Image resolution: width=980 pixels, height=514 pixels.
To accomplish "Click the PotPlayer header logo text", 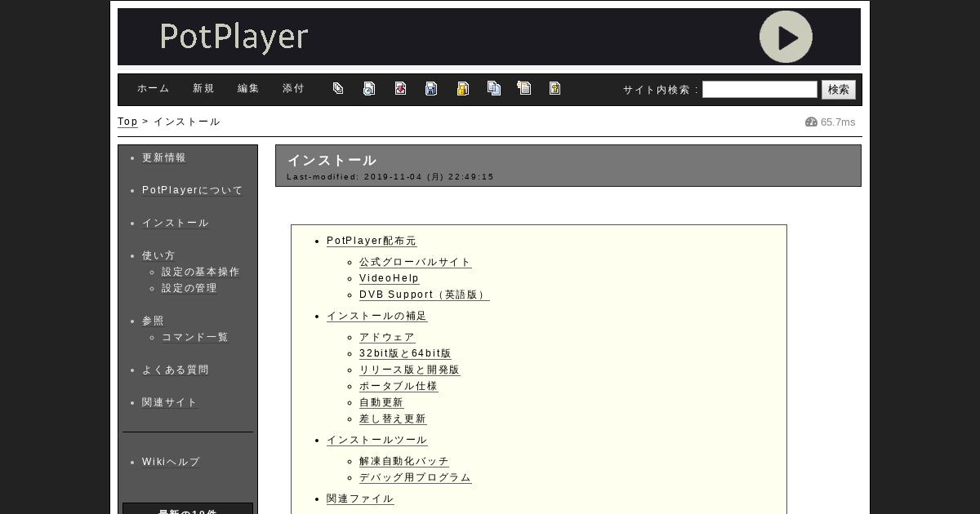I will click(234, 38).
